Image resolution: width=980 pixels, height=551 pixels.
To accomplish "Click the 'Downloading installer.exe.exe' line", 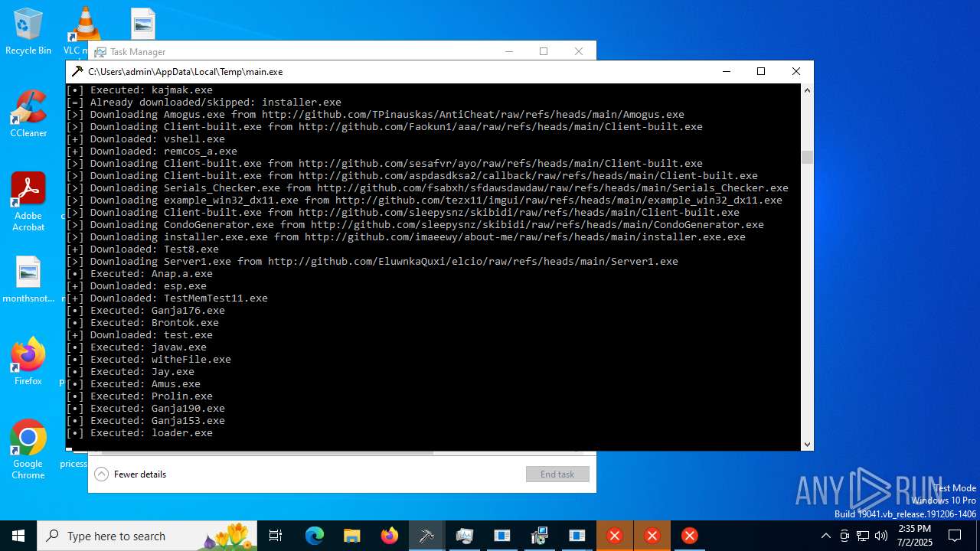I will coord(406,236).
